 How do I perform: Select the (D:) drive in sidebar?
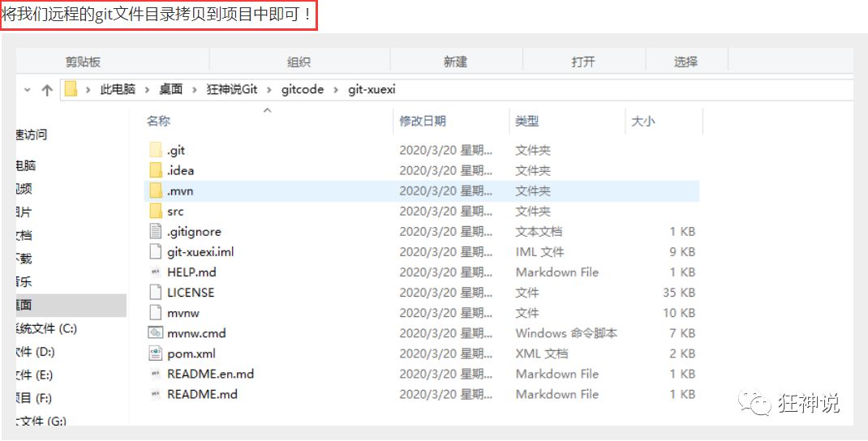(36, 352)
